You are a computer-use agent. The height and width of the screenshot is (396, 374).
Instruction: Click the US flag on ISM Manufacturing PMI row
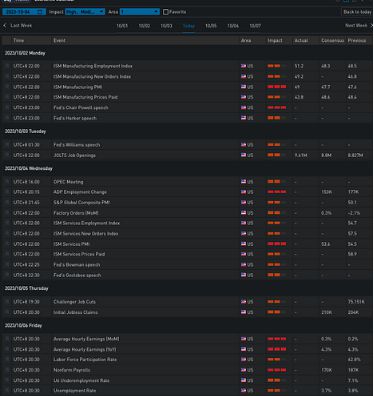[243, 87]
